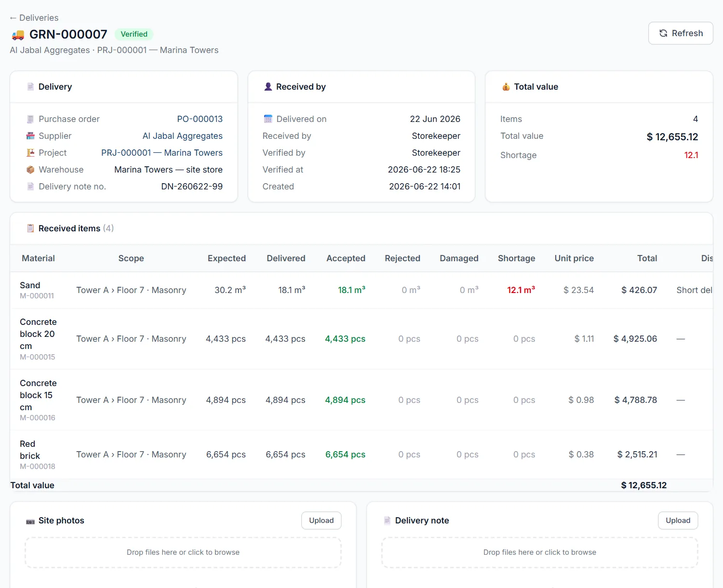Viewport: 723px width, 588px height.
Task: Click the delivery truck icon beside GRN-000007
Action: (x=18, y=35)
